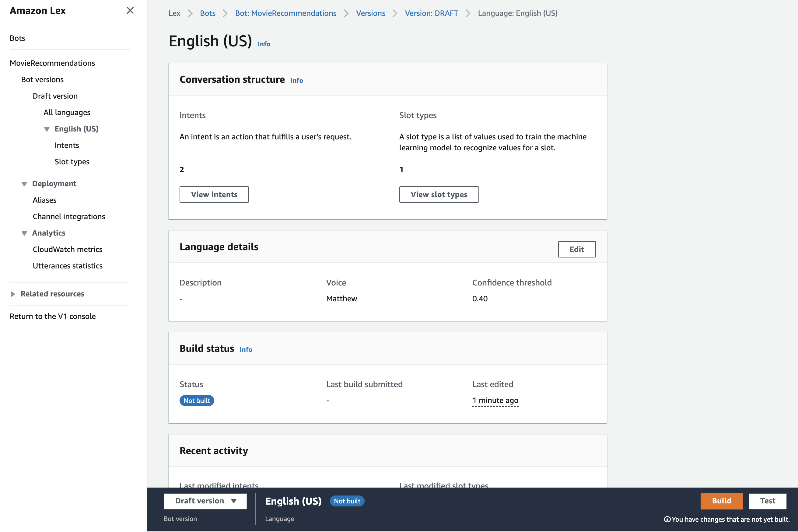
Task: Click Return to the V1 console link
Action: pyautogui.click(x=53, y=316)
